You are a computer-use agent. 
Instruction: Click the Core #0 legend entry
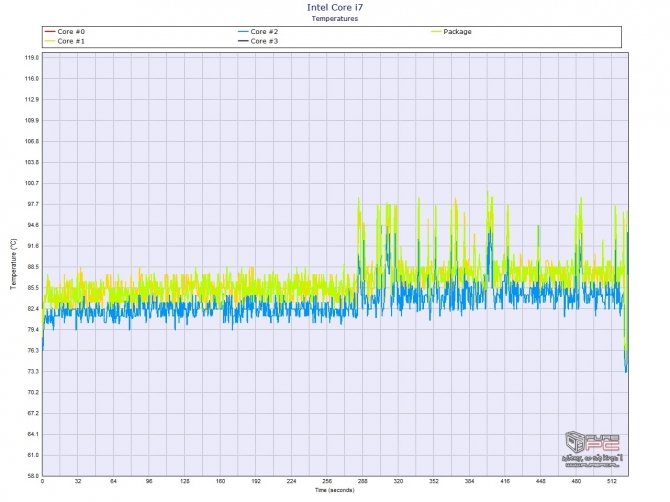(x=65, y=32)
